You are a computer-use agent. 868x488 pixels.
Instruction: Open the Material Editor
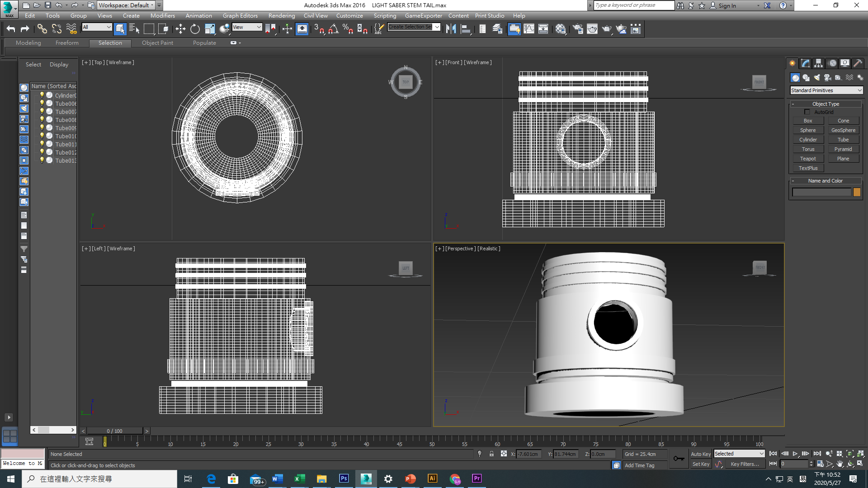(561, 29)
